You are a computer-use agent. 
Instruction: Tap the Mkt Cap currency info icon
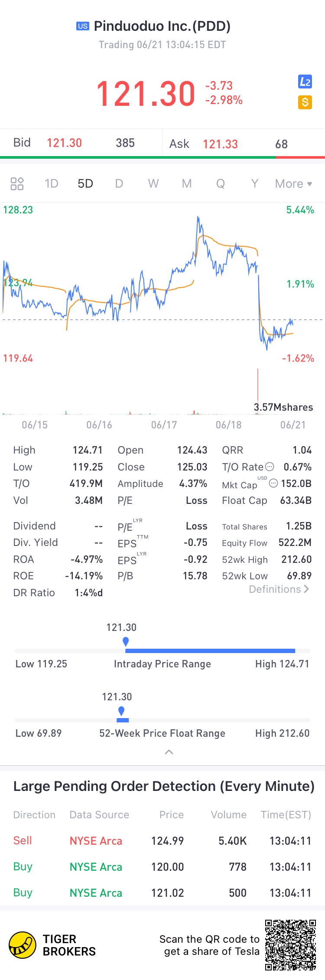point(273,483)
